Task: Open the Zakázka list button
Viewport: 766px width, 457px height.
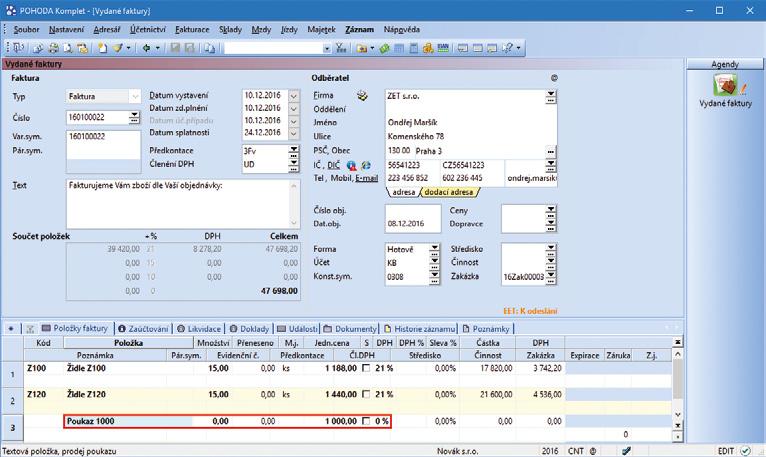Action: (x=551, y=277)
